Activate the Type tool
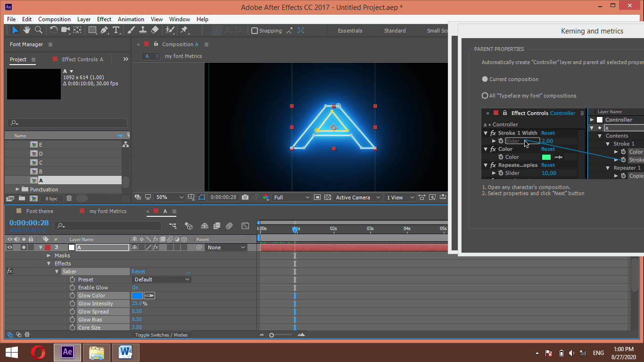Screen dimensions: 644x362 click(x=116, y=30)
